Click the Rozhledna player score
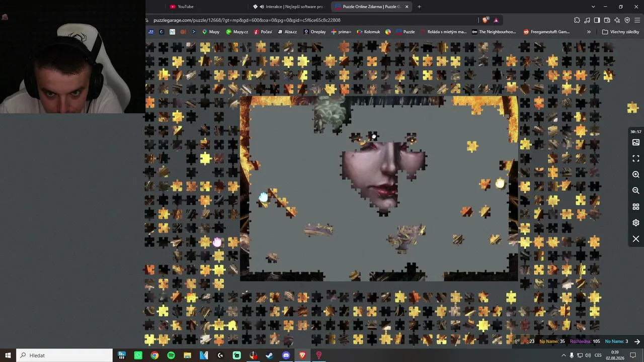 (x=585, y=341)
